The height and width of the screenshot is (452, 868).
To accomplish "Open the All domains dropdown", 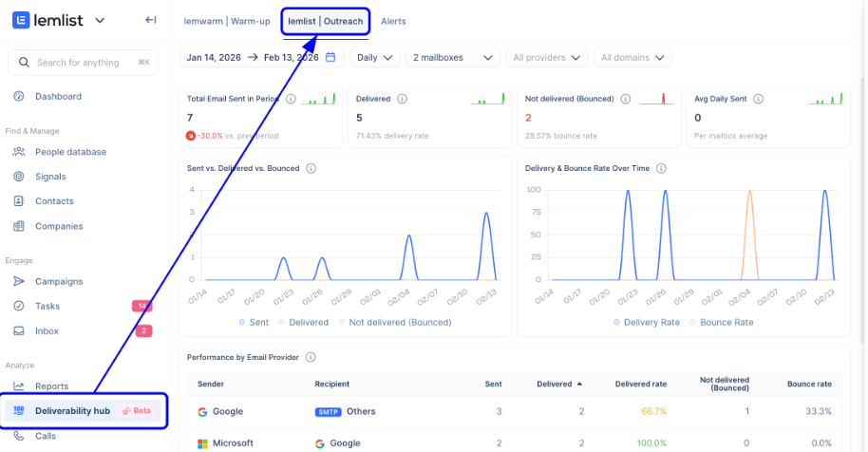I will (x=632, y=58).
